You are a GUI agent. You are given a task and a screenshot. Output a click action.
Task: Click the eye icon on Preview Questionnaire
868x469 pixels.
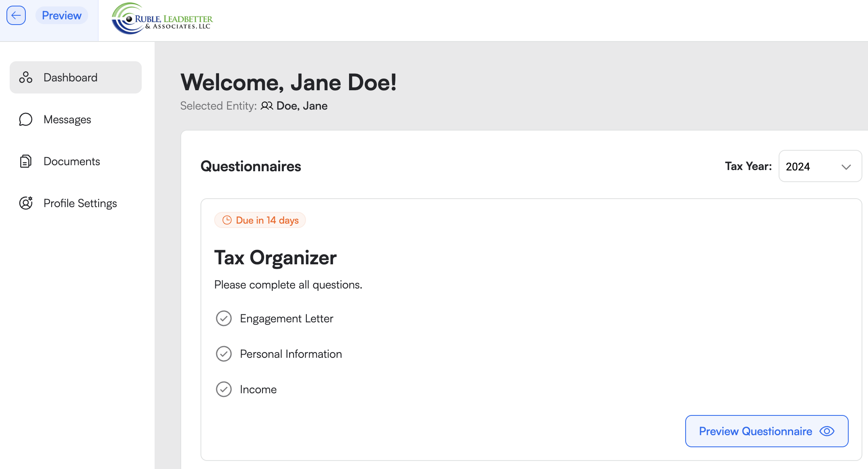(827, 431)
